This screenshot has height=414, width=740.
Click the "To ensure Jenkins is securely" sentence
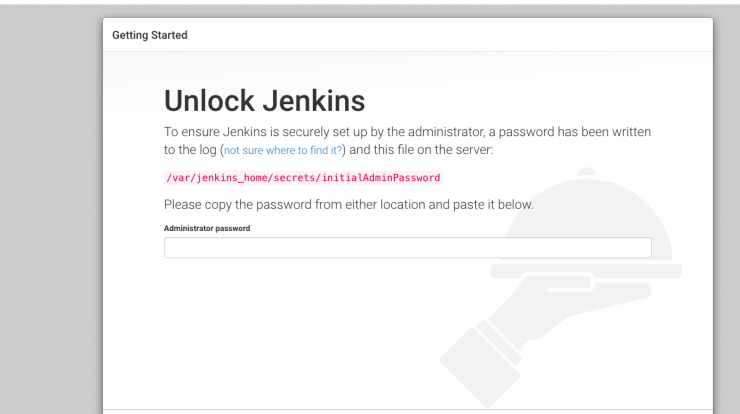407,132
